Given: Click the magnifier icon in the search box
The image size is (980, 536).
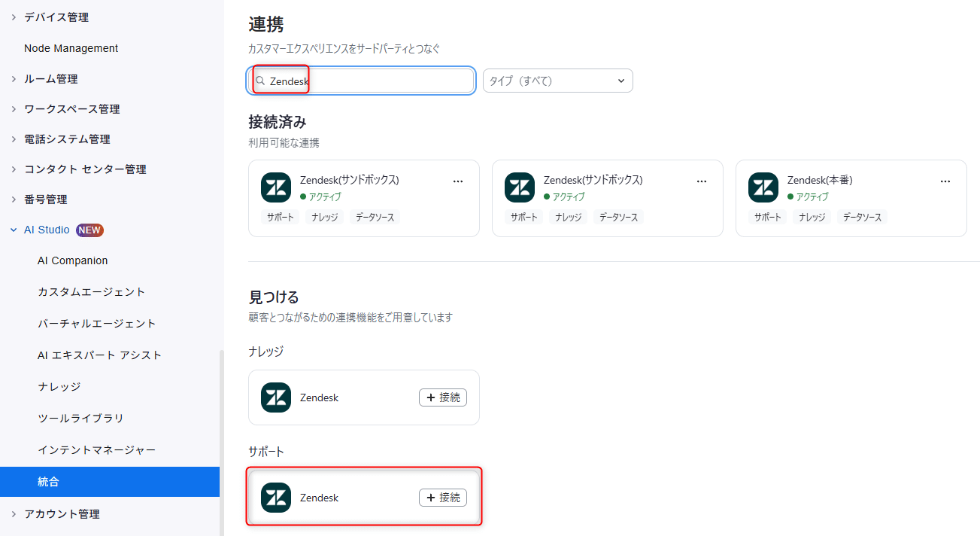Looking at the screenshot, I should click(260, 79).
